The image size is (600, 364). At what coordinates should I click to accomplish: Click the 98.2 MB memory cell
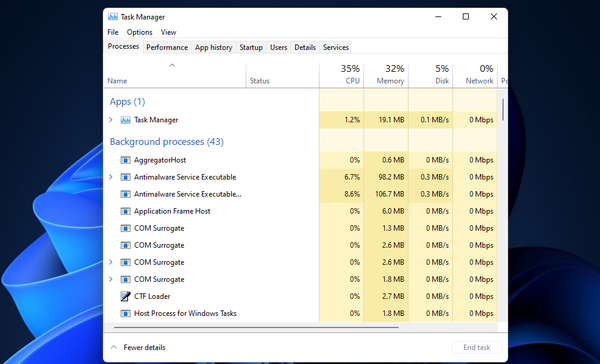coord(386,177)
